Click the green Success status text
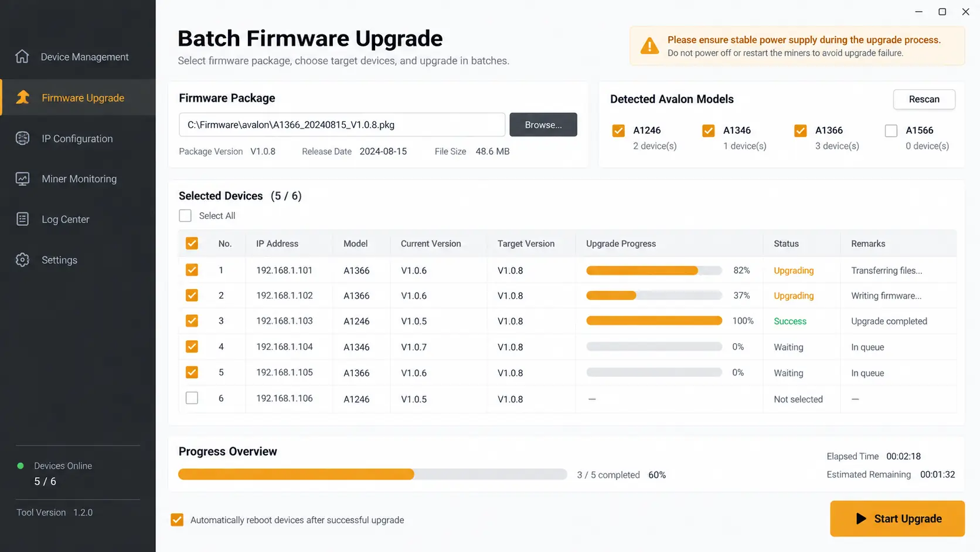Screen dimensions: 980x552 (x=790, y=321)
